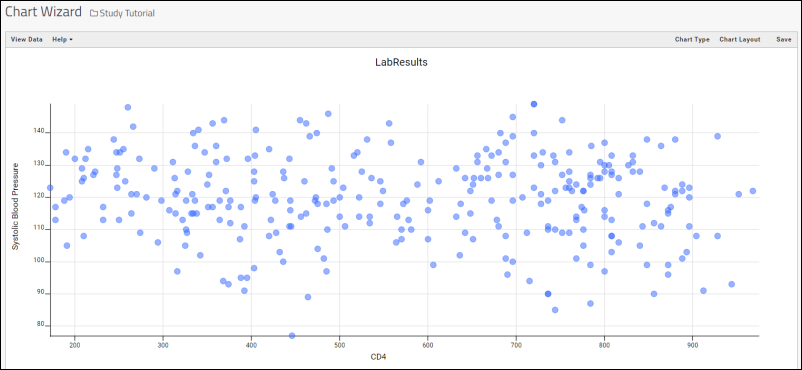Click the 400 x-axis tick label
Screen dimensions: 802x370
[x=251, y=344]
